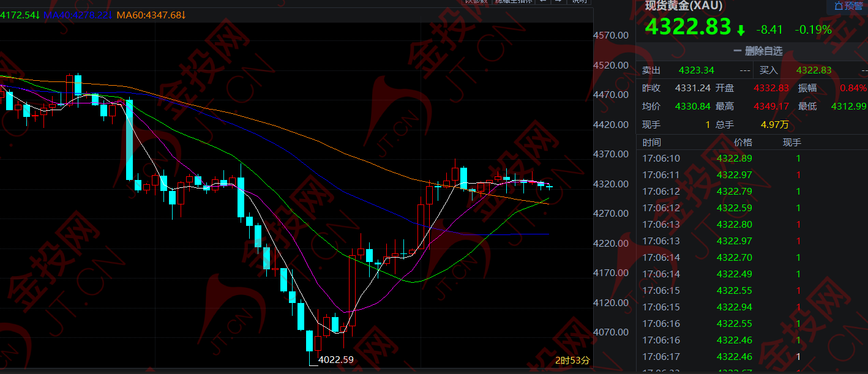The image size is (868, 374).
Task: Click the green down arrow beside 4322.83
Action: (x=741, y=29)
